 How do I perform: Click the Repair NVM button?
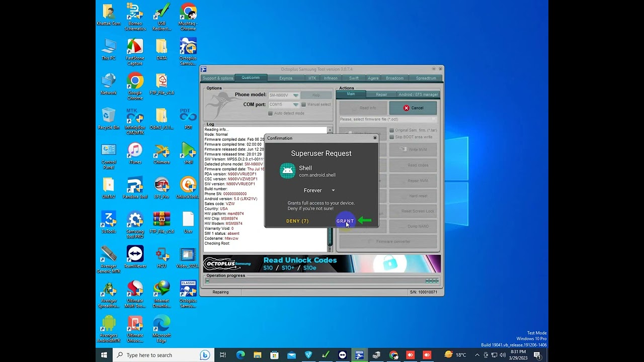pyautogui.click(x=413, y=180)
